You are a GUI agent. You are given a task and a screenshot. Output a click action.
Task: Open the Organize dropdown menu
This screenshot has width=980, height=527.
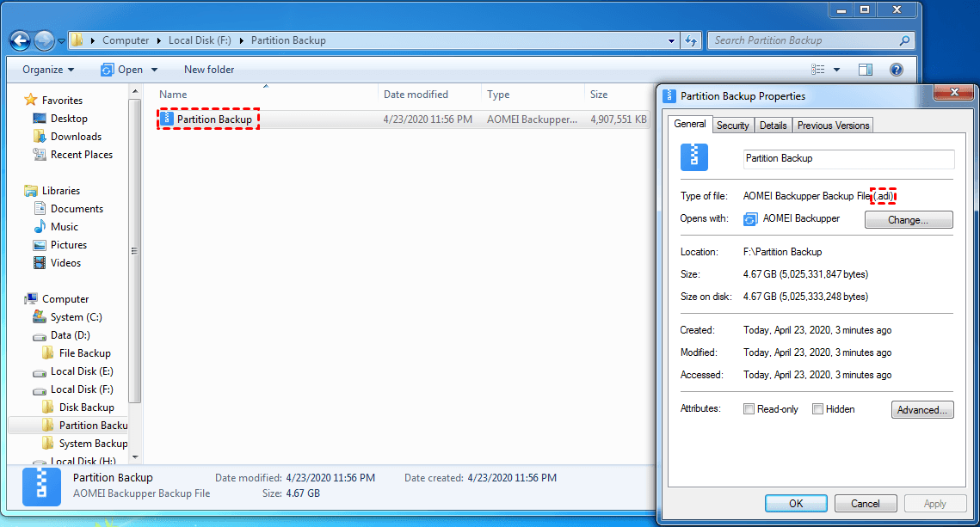[x=48, y=70]
